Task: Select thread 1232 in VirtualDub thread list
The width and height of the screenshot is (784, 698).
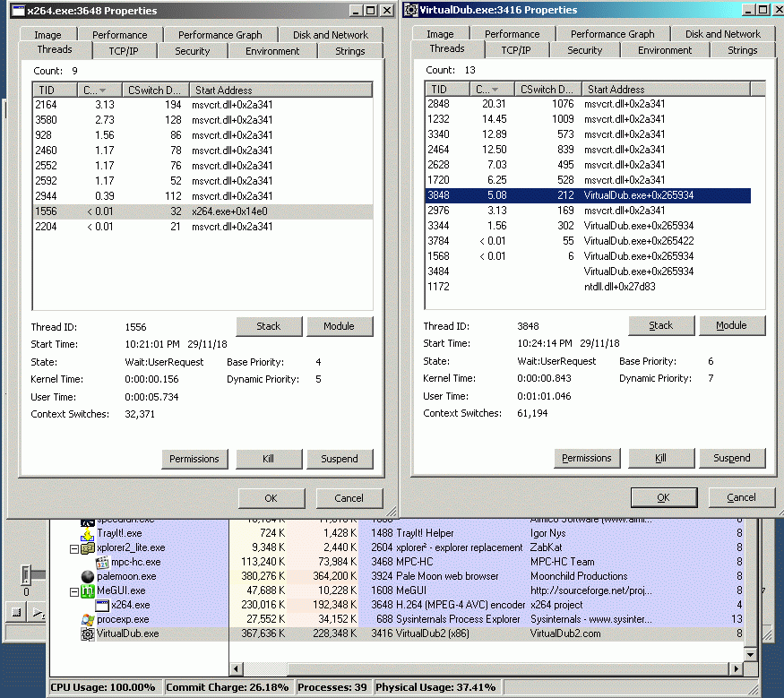Action: (588, 119)
